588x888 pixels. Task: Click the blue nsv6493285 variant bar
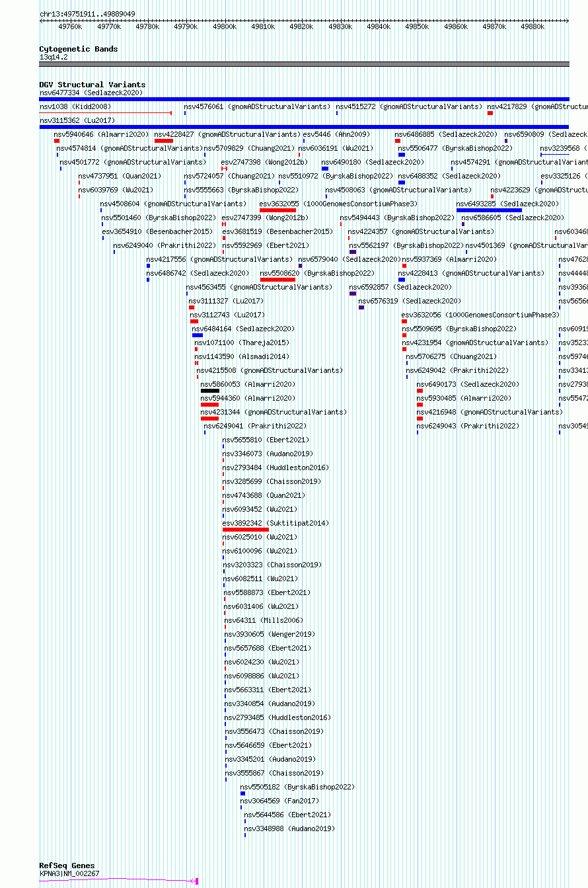(x=489, y=210)
